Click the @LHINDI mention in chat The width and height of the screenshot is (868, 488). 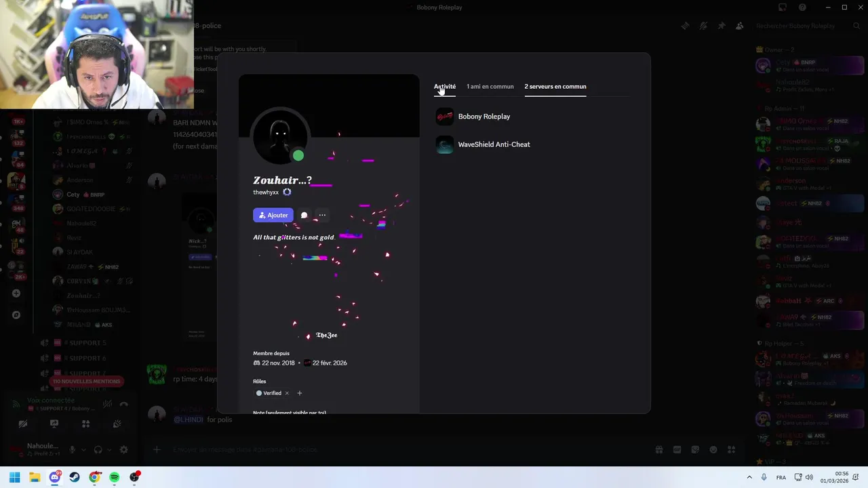(189, 420)
